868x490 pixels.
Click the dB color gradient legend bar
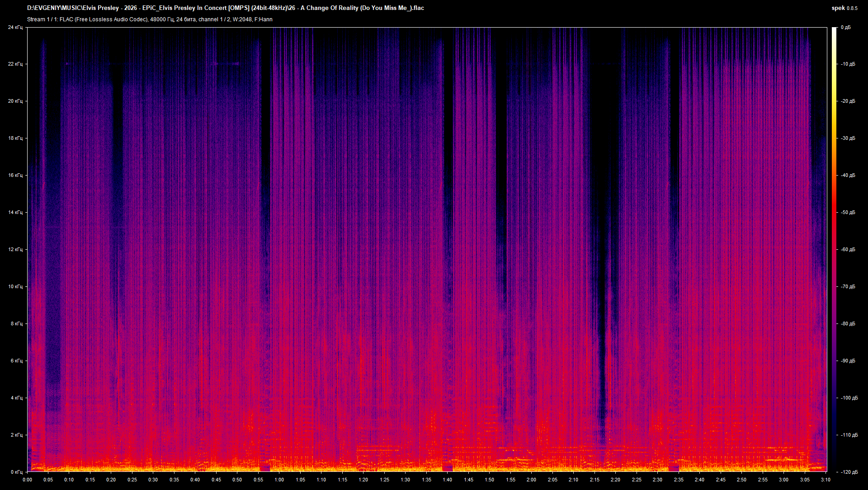[x=835, y=250]
